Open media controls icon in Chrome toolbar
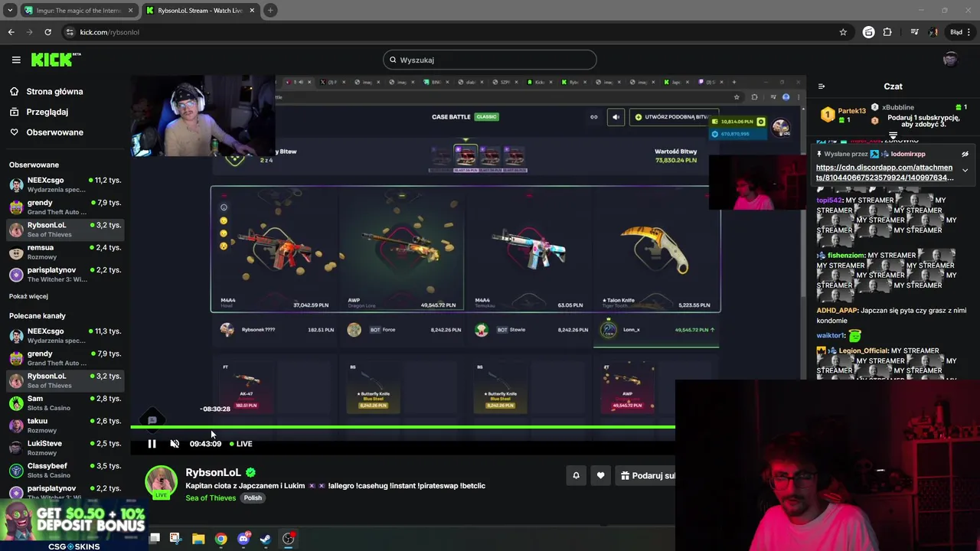 (914, 32)
